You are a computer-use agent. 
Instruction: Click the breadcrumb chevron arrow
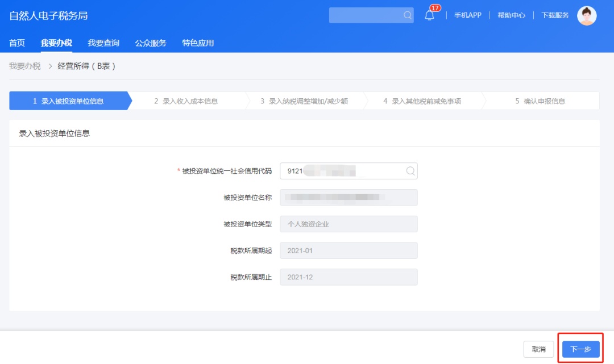pyautogui.click(x=50, y=66)
